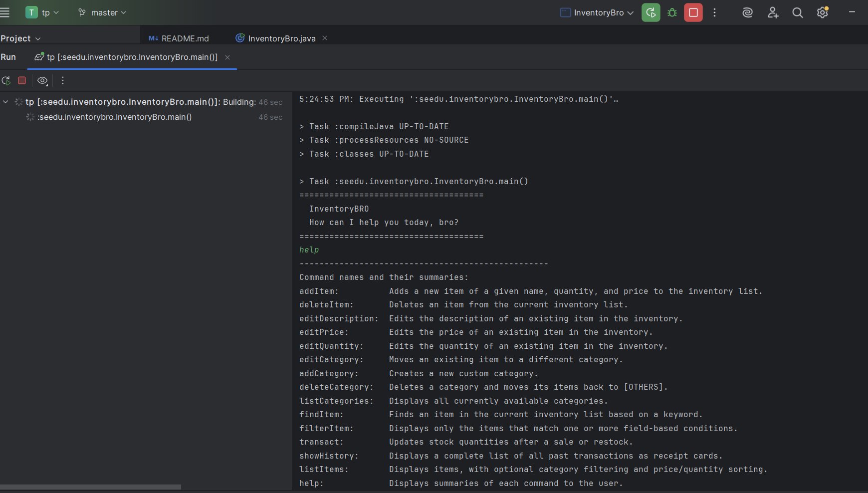Select :seedu.inventorybro.InventoryBro.main() child task row
Screen dimensions: 868x493
click(x=146, y=117)
